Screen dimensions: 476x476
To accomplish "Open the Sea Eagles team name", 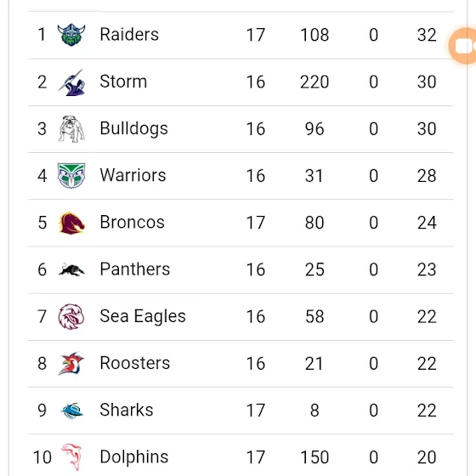I will [143, 316].
